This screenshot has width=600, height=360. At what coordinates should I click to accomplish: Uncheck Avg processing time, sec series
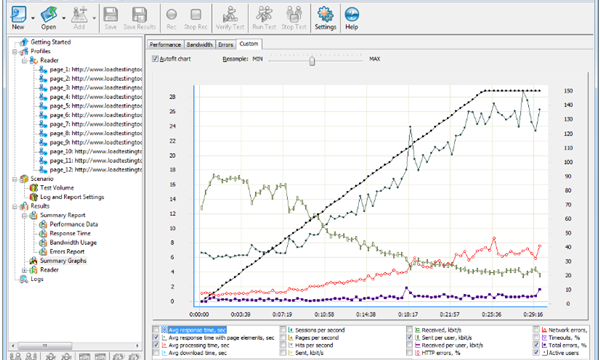click(x=156, y=345)
